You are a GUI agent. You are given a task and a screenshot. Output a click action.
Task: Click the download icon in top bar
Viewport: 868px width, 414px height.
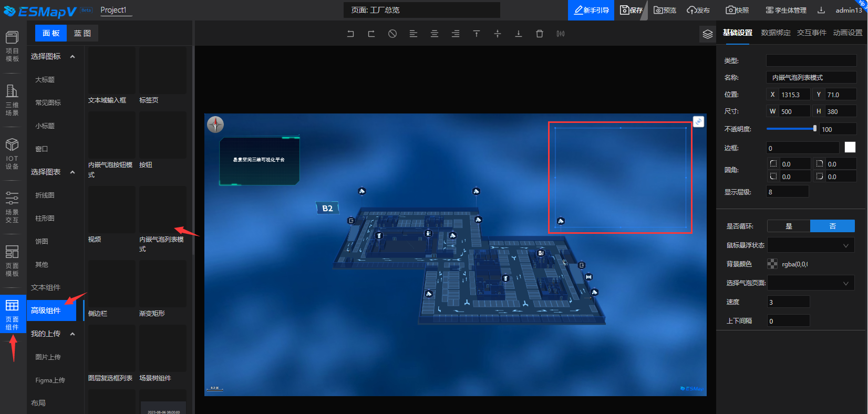point(821,10)
